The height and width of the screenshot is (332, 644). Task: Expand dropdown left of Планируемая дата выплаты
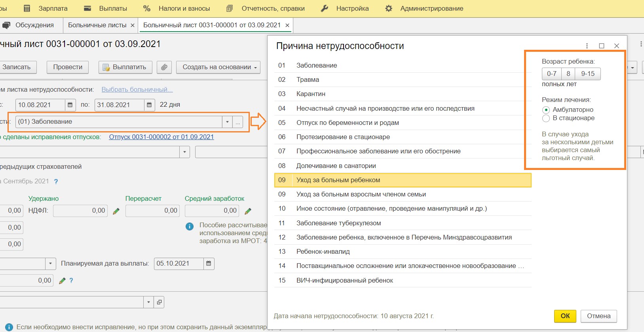click(x=50, y=264)
